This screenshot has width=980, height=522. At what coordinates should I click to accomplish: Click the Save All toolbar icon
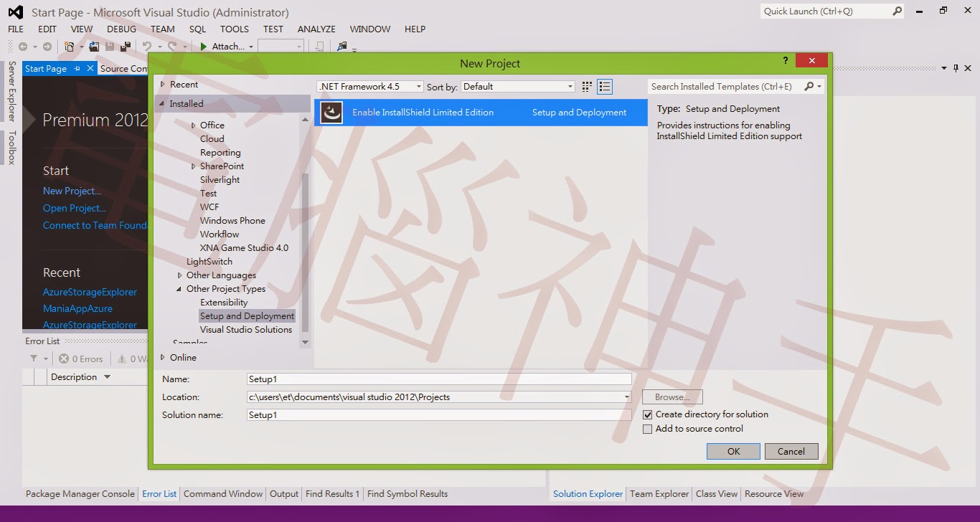tap(126, 47)
